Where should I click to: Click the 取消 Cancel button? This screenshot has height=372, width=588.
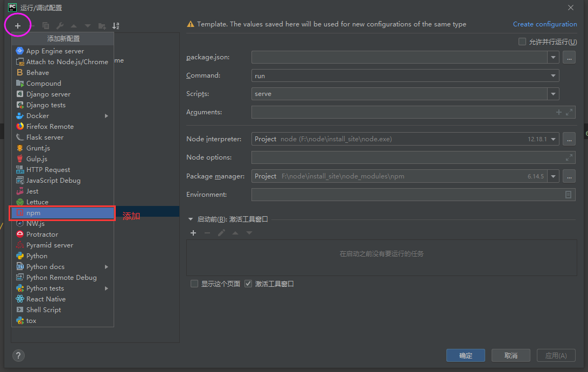tap(511, 355)
